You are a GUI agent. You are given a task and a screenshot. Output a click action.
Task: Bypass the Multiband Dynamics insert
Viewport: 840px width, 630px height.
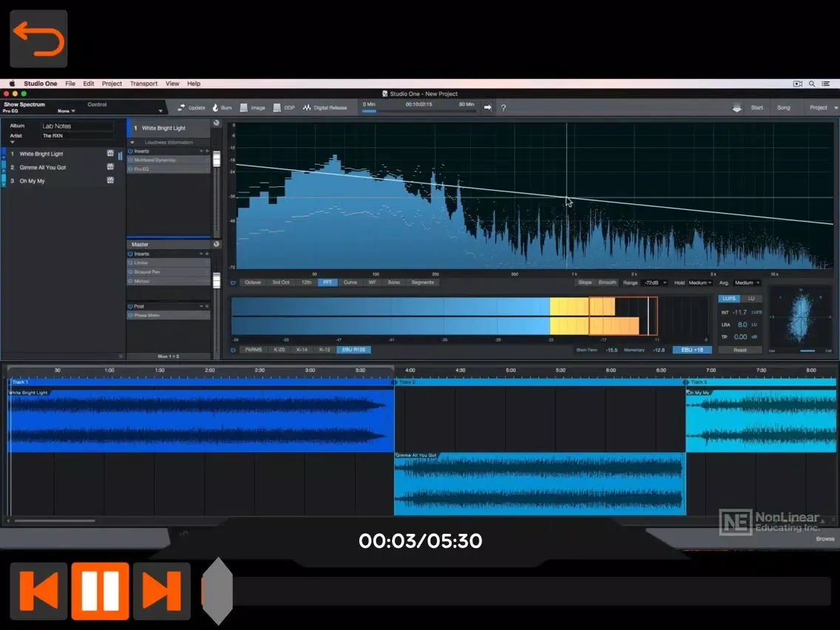coord(130,160)
